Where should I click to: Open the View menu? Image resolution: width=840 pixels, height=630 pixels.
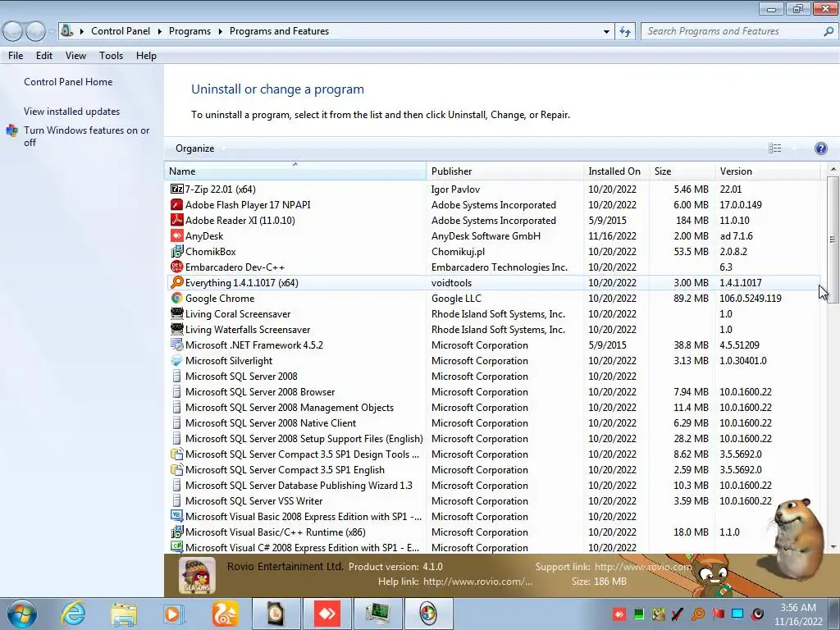(x=75, y=56)
